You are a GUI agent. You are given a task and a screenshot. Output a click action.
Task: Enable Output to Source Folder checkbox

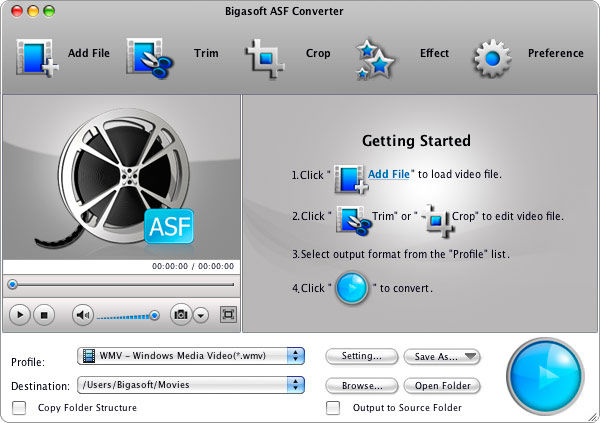coord(333,408)
